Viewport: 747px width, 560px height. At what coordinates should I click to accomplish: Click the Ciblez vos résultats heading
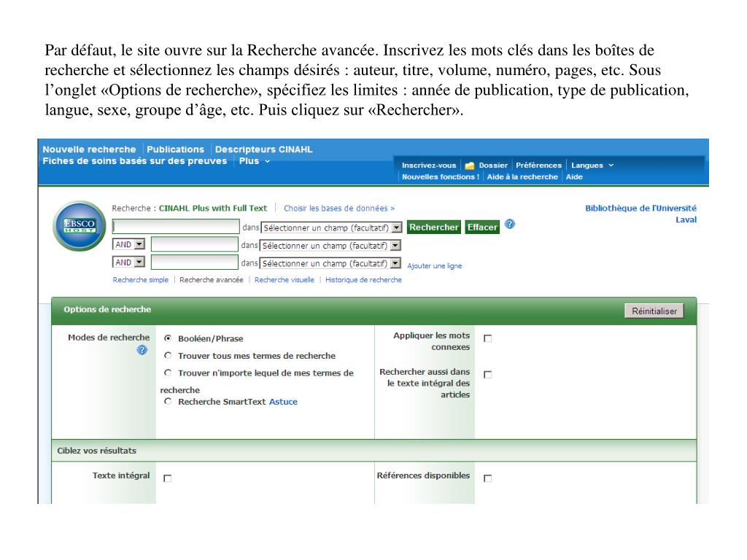(x=97, y=451)
